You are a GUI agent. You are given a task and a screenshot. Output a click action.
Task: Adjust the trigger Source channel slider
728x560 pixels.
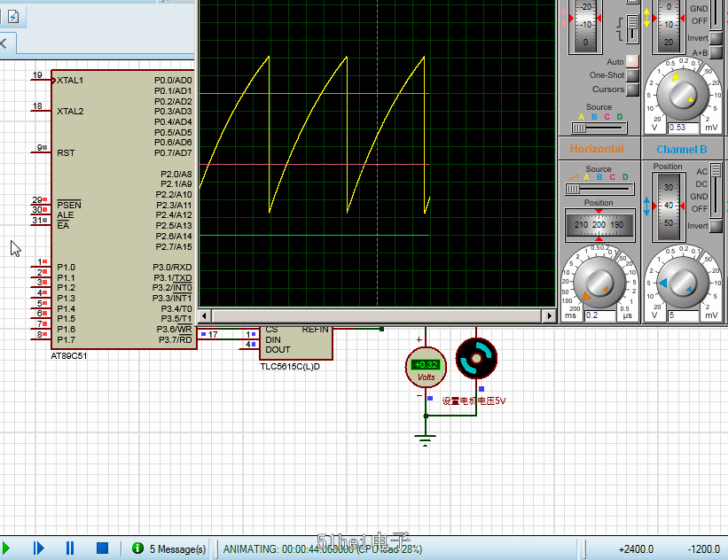coord(599,128)
